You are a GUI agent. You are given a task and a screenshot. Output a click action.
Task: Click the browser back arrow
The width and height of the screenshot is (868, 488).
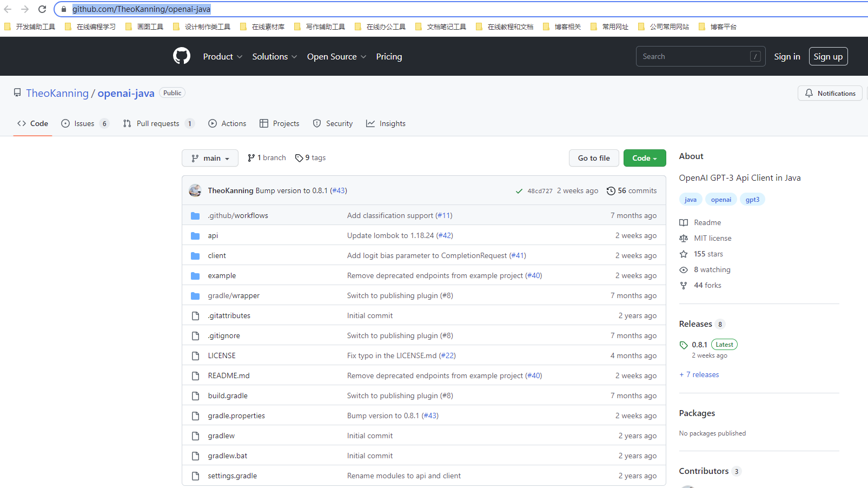click(x=8, y=9)
